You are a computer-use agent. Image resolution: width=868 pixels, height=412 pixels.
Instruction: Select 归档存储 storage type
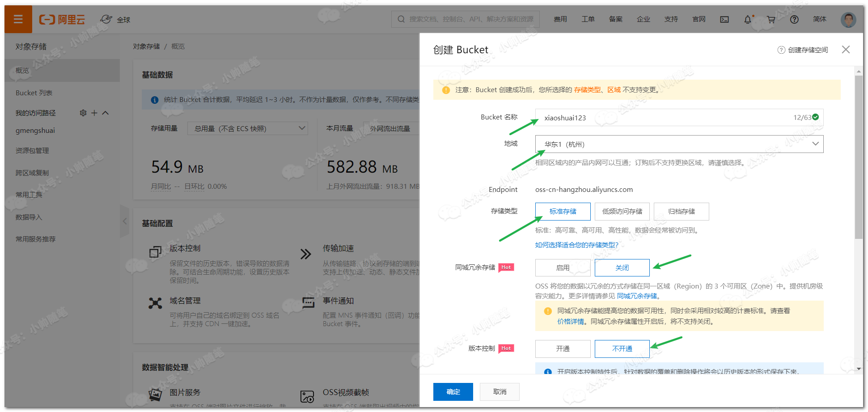682,212
